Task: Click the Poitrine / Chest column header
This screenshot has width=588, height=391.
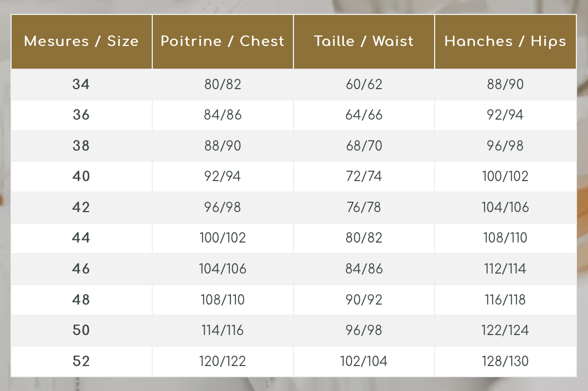Action: [223, 42]
